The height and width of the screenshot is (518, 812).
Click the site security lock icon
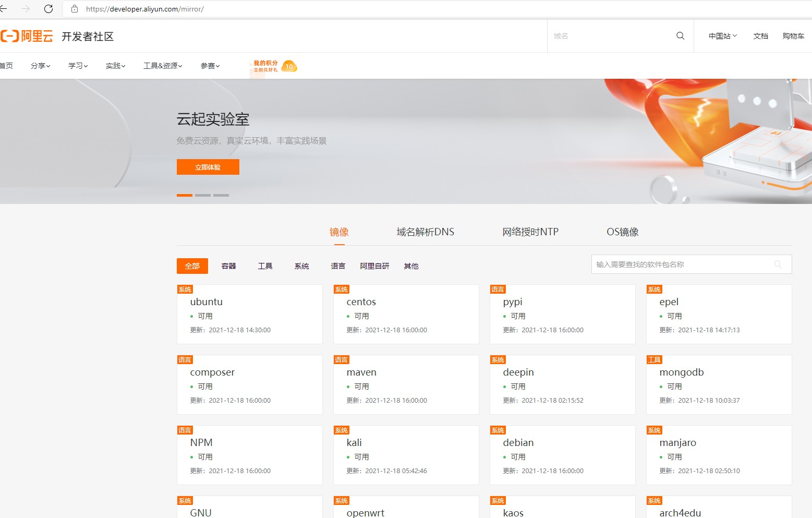(75, 9)
